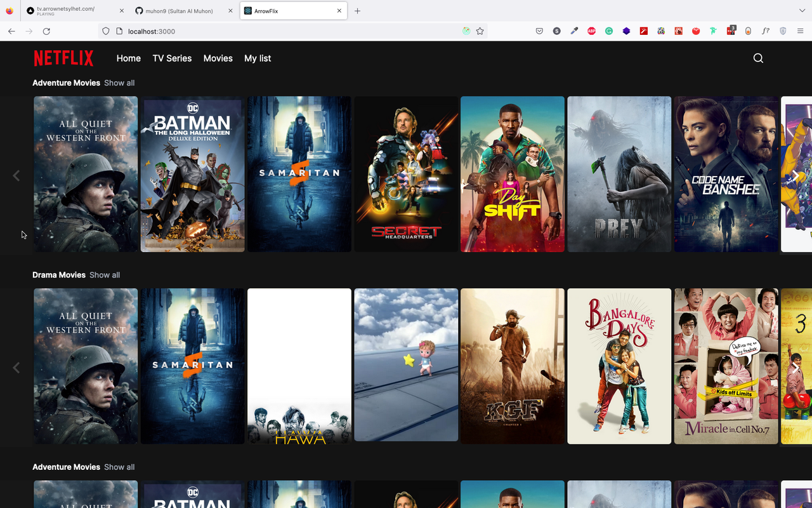812x508 pixels.
Task: Go back with browser back arrow
Action: [11, 31]
